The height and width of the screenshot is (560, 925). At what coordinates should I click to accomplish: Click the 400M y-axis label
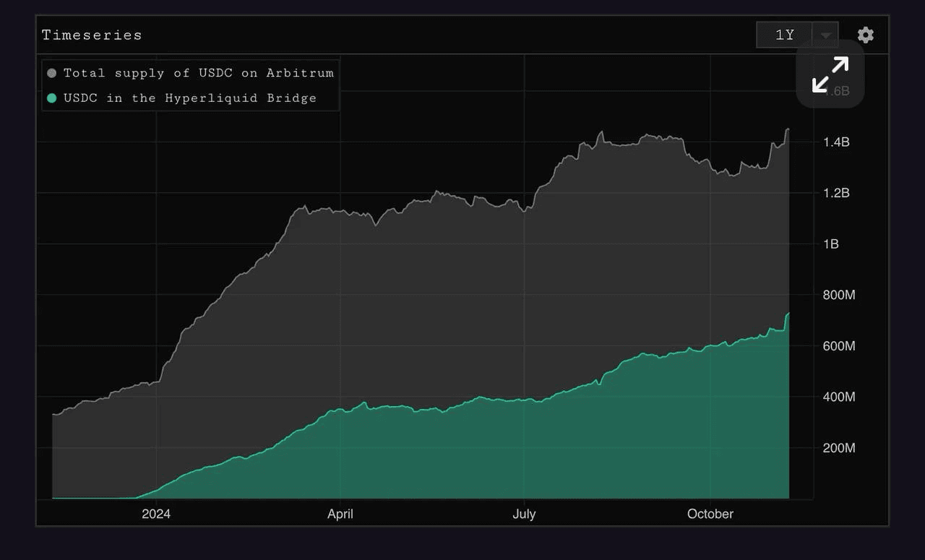click(x=839, y=397)
